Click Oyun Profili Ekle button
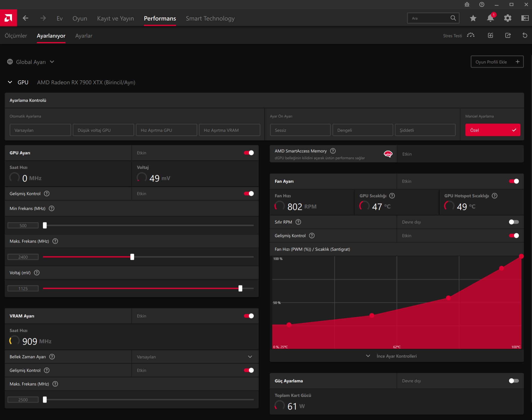This screenshot has height=420, width=532. pyautogui.click(x=497, y=62)
